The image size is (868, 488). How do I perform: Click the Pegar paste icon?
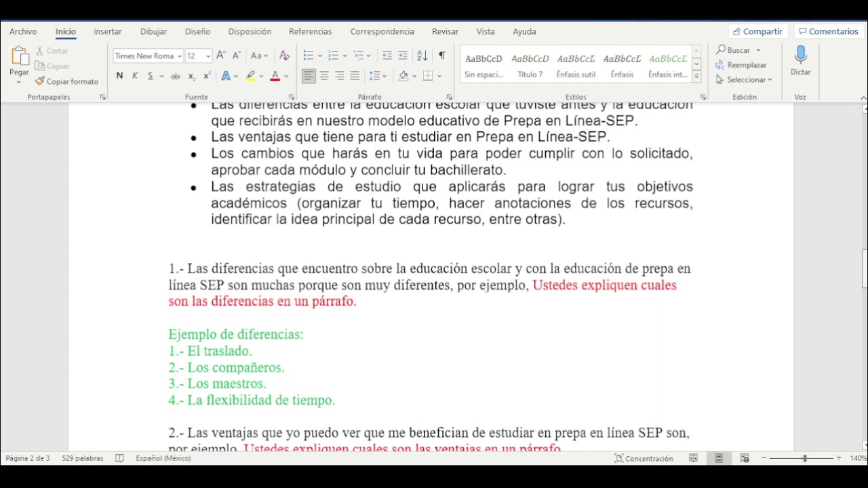[19, 56]
